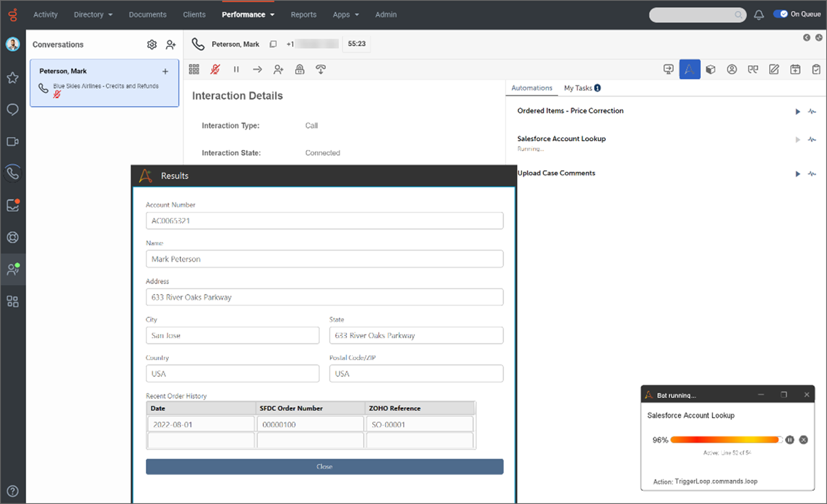
Task: End the call with the hang-up icon
Action: (320, 69)
